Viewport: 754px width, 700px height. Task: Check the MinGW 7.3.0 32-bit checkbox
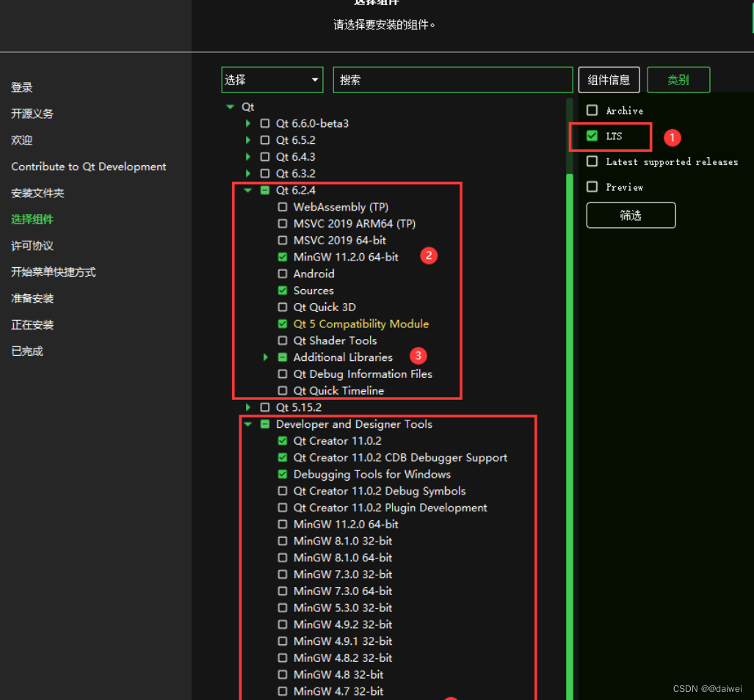coord(283,575)
